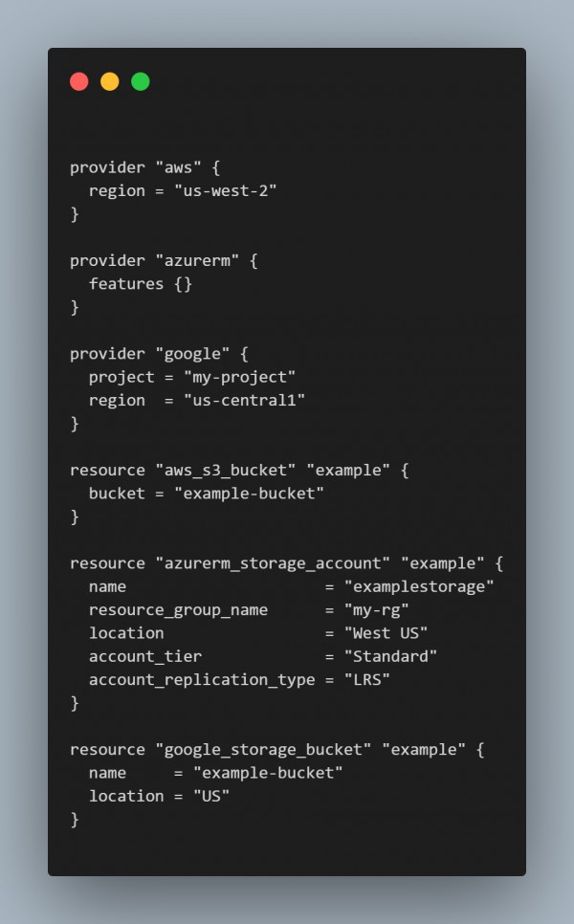Click the "US" location value
Image resolution: width=574 pixels, height=924 pixels.
click(x=211, y=796)
